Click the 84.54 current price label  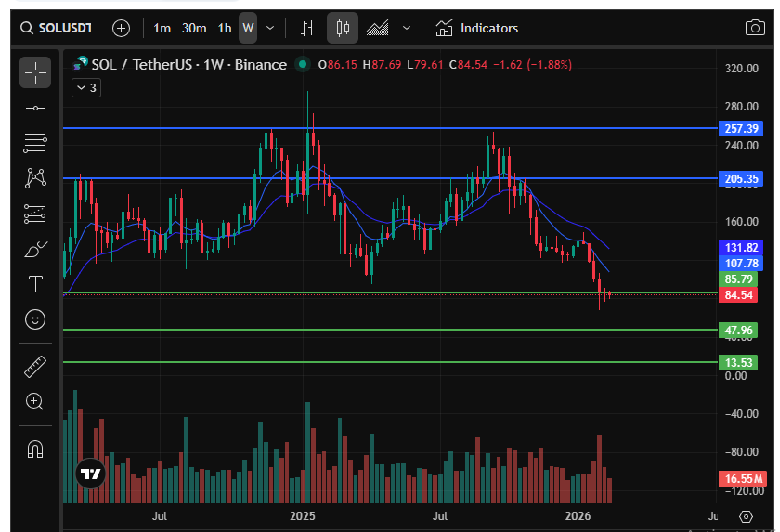click(738, 295)
